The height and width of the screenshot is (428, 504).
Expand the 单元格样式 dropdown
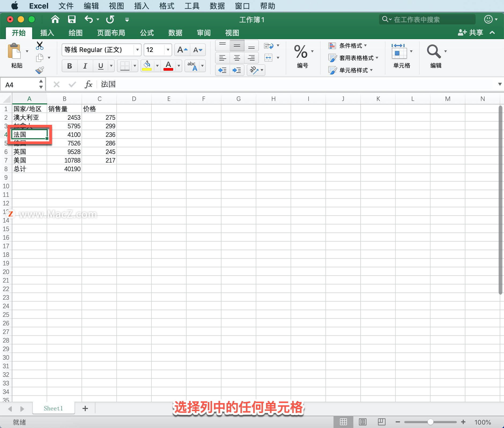tap(372, 70)
